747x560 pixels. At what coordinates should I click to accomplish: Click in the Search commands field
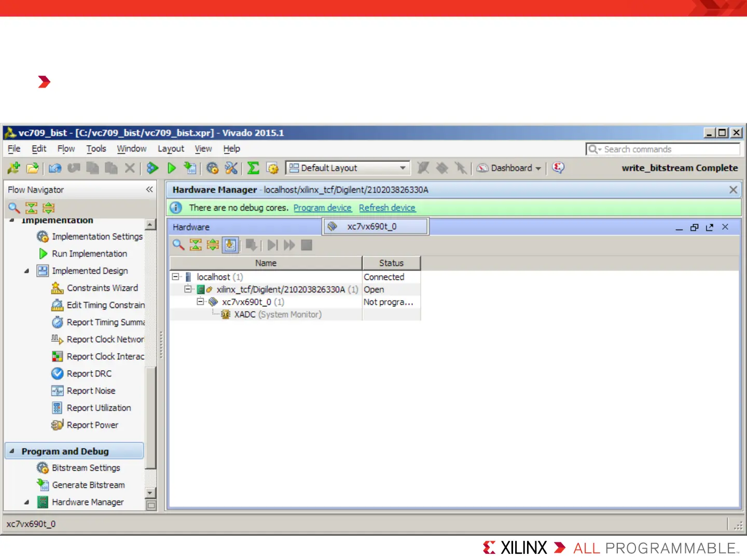[662, 149]
